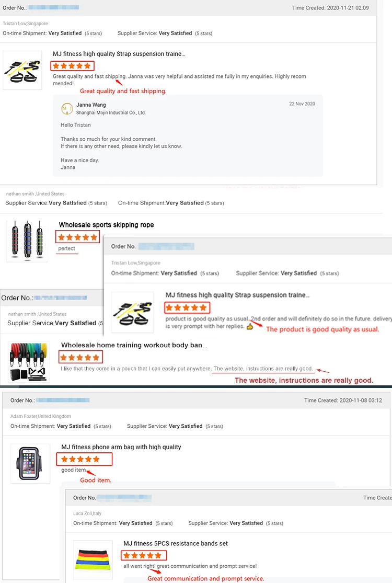Screen dimensions: 392x583
Task: Open the workout body band set image
Action: (29, 361)
